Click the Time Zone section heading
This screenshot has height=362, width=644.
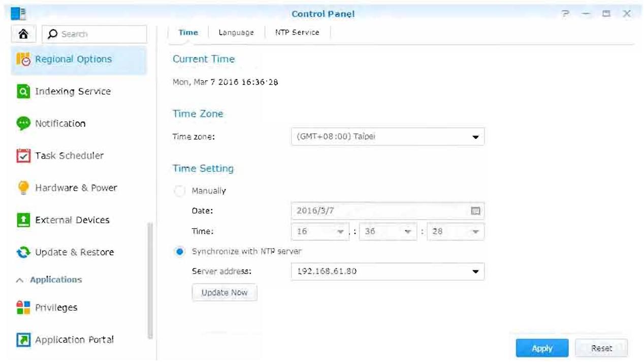(198, 114)
